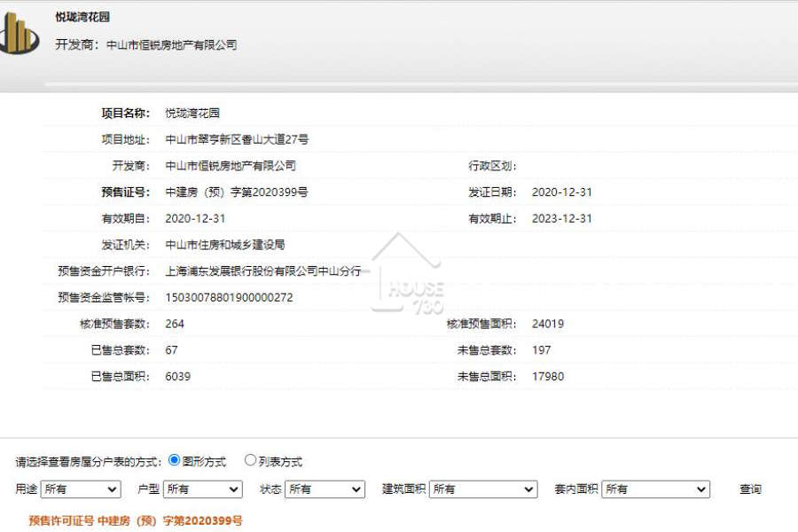Open the 用途 dropdown
This screenshot has height=532, width=798.
point(81,489)
